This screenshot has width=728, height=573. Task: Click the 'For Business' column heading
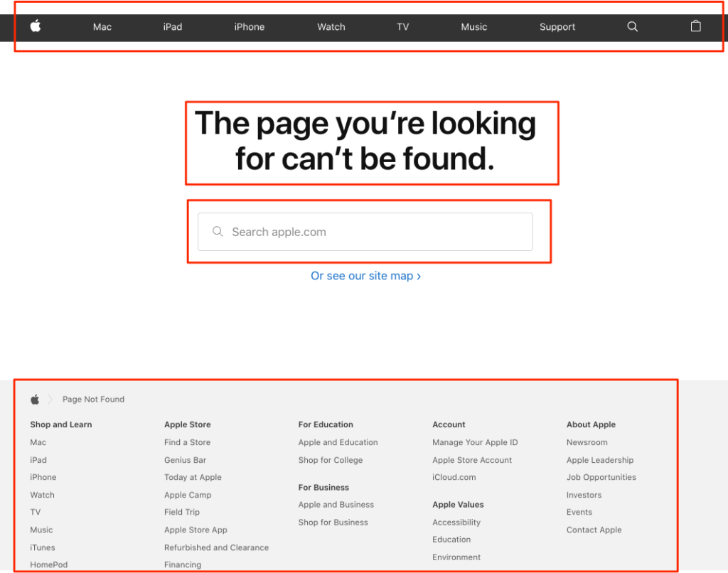pos(323,488)
